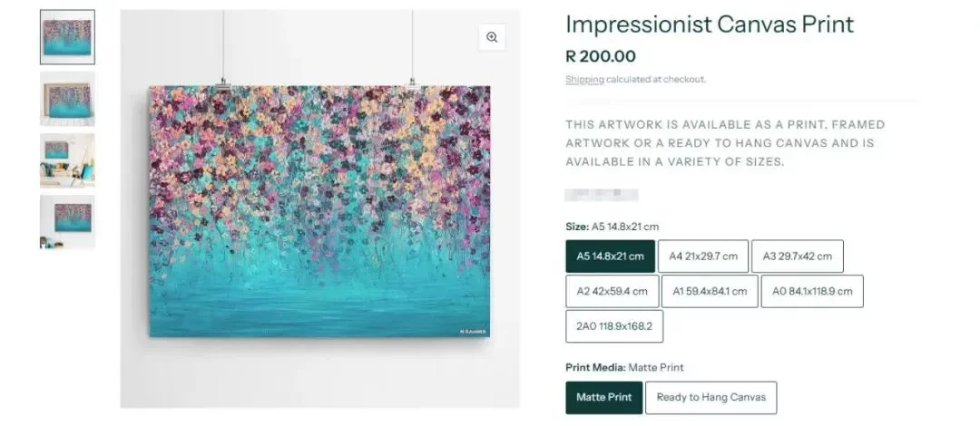Select A1 59.4x84.1 cm size

coord(710,291)
